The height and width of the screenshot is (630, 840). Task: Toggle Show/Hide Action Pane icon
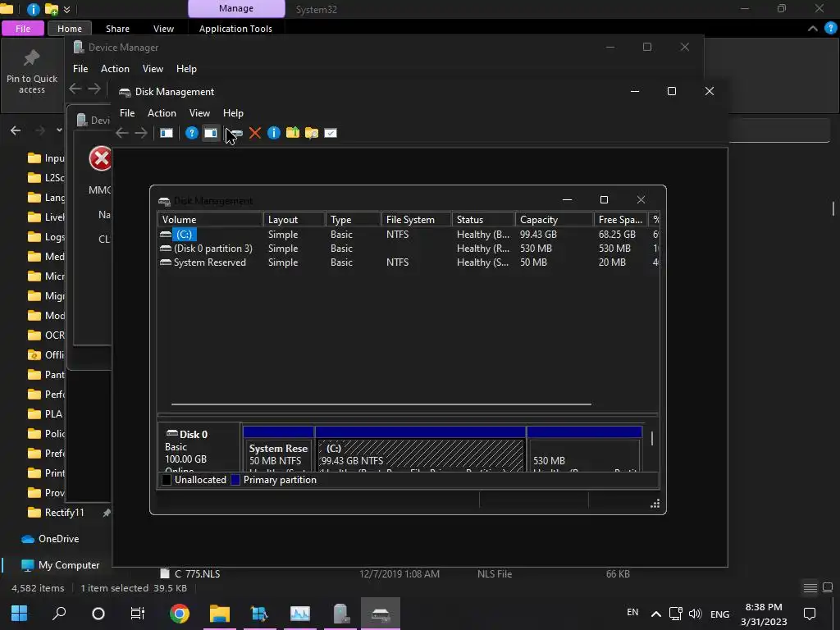coord(211,133)
